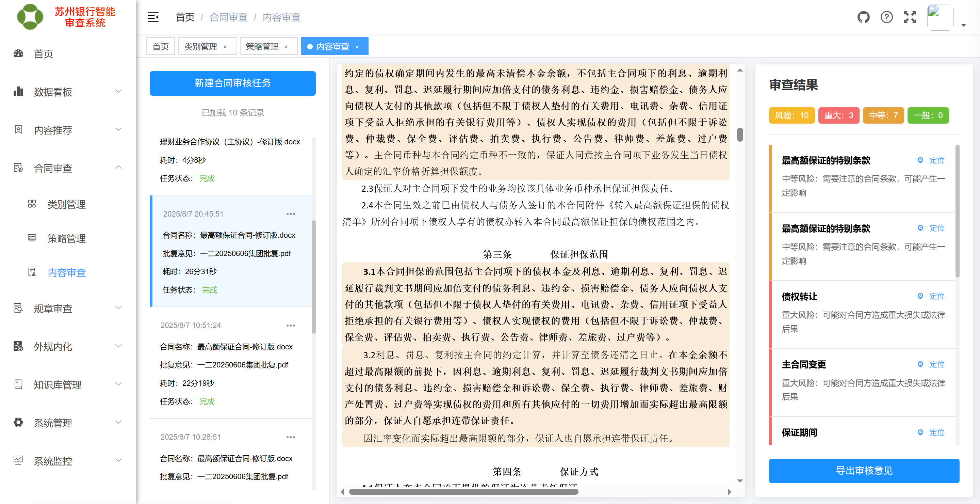
Task: Click 定位 for 主合同变更 risk
Action: pyautogui.click(x=931, y=364)
